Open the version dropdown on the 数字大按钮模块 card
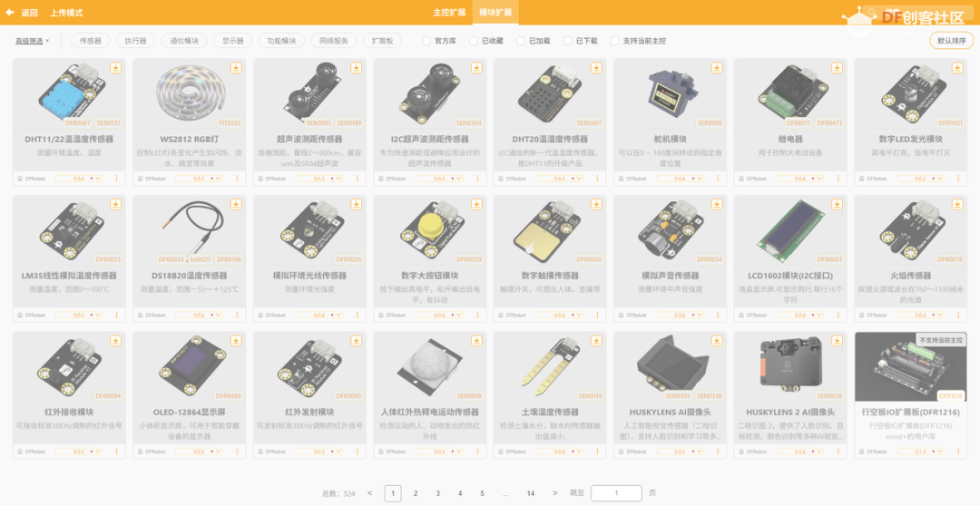Image resolution: width=980 pixels, height=505 pixels. (439, 316)
